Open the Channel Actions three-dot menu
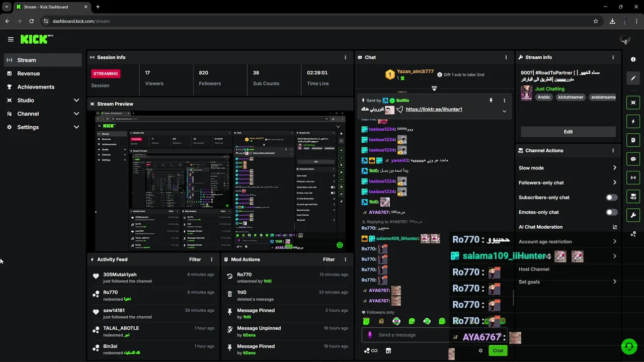 pyautogui.click(x=613, y=150)
